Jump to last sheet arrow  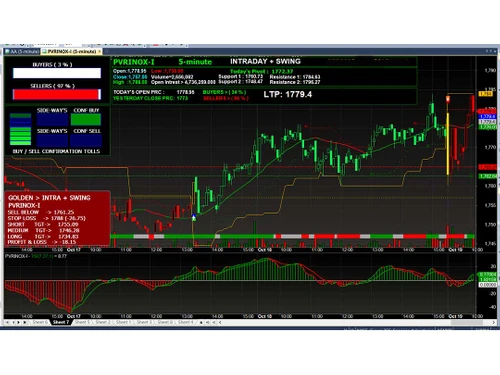[25, 322]
